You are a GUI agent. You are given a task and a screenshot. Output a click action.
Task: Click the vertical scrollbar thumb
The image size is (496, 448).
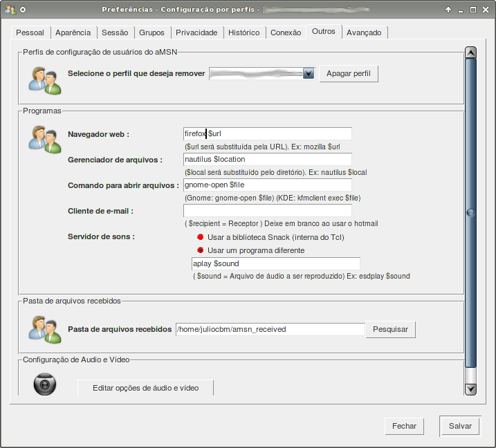pos(470,213)
